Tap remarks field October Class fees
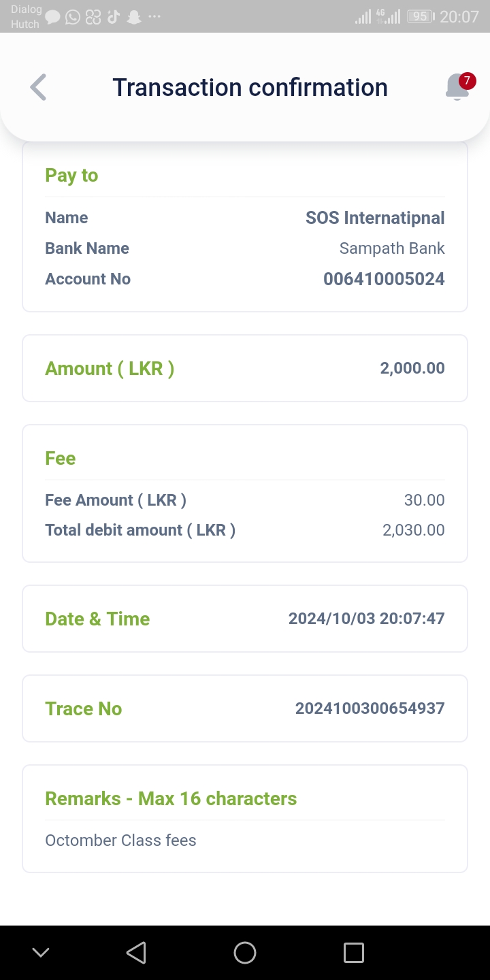The width and height of the screenshot is (490, 980). (x=120, y=840)
